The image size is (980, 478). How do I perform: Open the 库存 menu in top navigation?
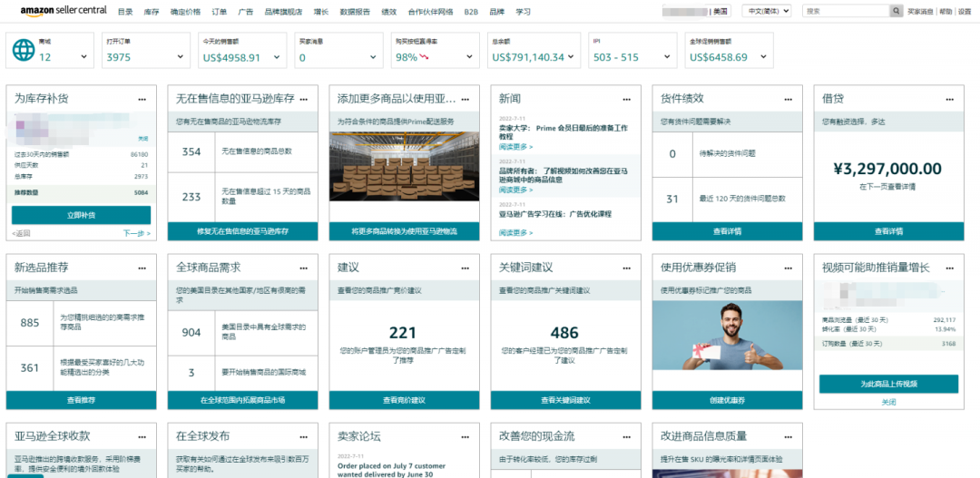[152, 12]
